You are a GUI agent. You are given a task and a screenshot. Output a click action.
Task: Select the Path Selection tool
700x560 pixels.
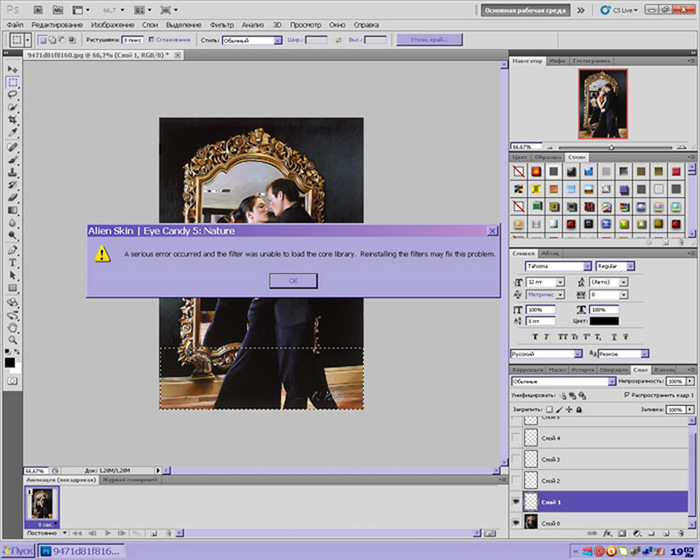[12, 275]
